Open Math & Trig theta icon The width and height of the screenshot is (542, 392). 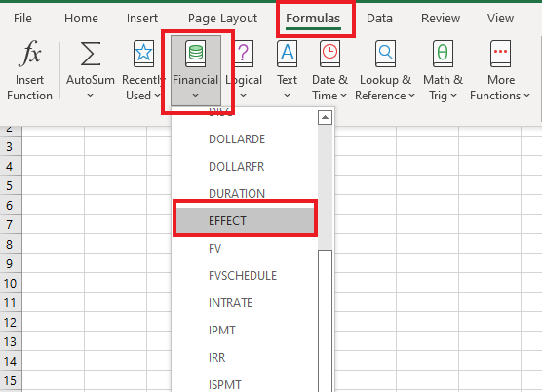(443, 54)
